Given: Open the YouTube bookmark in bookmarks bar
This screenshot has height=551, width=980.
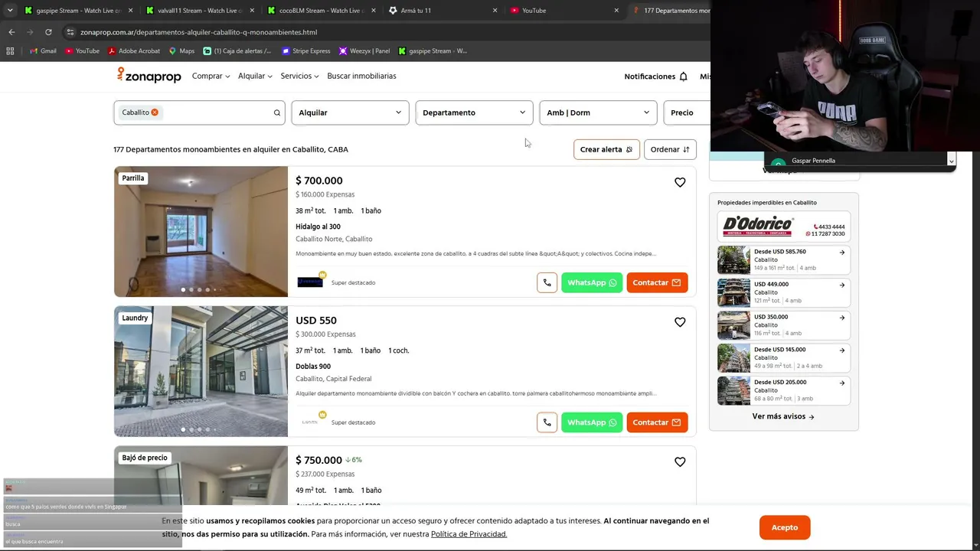Looking at the screenshot, I should coord(82,51).
